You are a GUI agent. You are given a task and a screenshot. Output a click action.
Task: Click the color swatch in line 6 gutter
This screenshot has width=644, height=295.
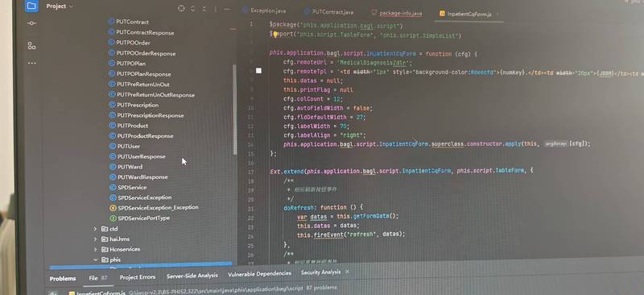[x=258, y=71]
